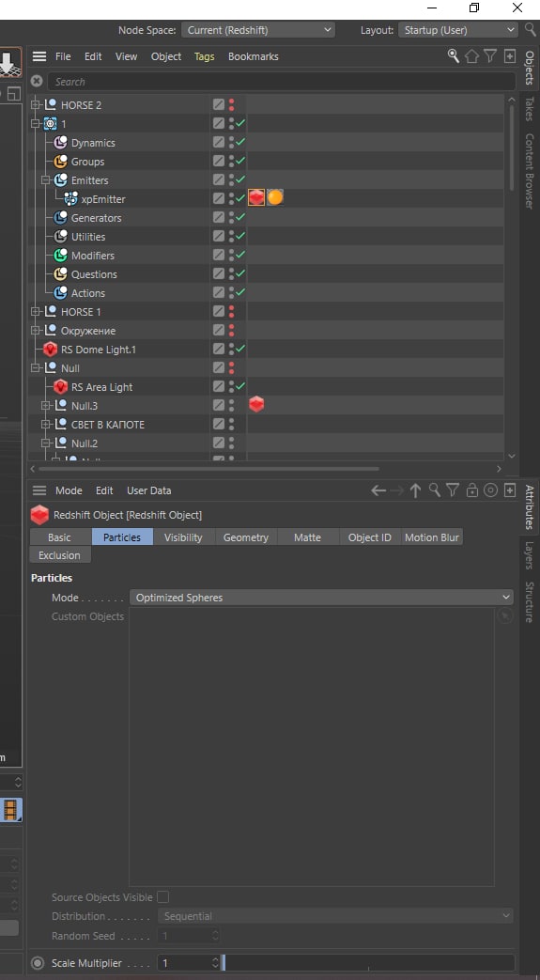Open the Tags menu
This screenshot has width=540, height=980.
[205, 56]
